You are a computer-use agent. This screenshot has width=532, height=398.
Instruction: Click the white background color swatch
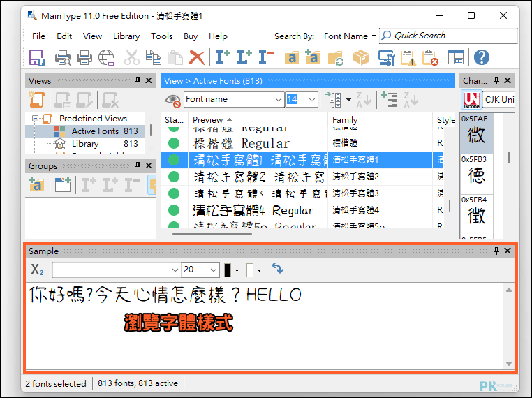point(250,270)
